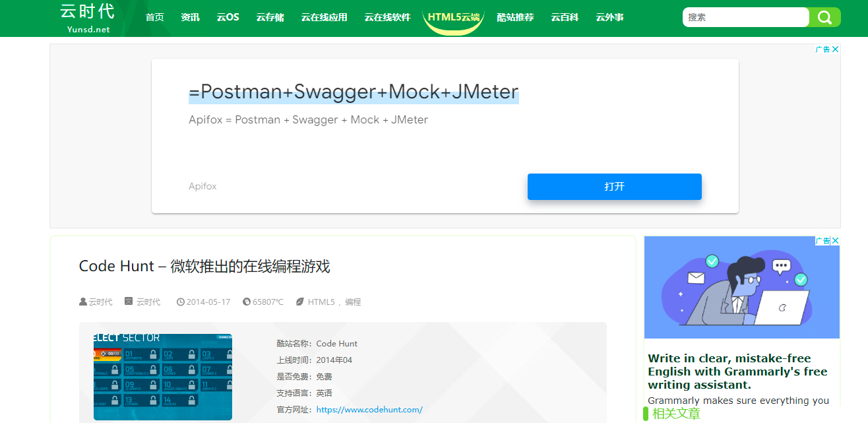This screenshot has height=423, width=868.
Task: Visit the https://www.codehunt.com/ official link
Action: coord(369,409)
